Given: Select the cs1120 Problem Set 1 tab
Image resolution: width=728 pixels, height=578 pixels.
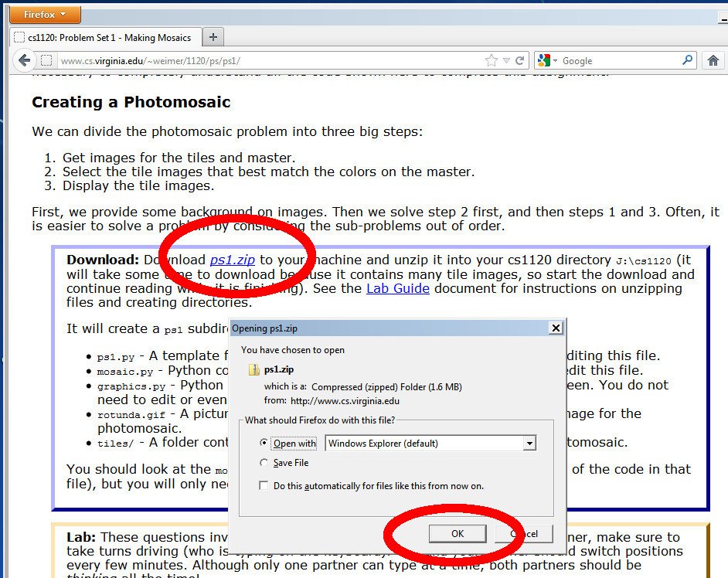Looking at the screenshot, I should click(106, 38).
